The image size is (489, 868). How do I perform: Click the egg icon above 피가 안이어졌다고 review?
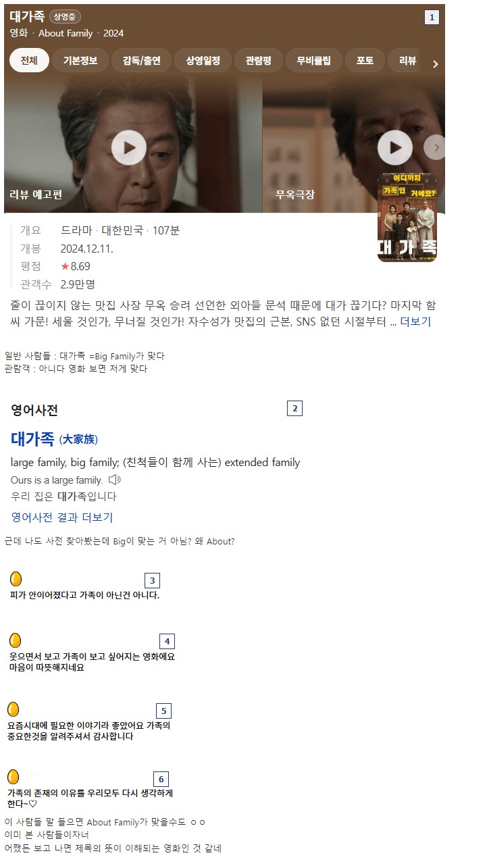pyautogui.click(x=16, y=579)
